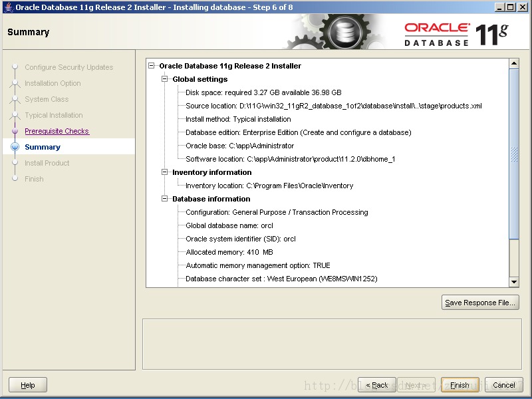Cancel the installation
This screenshot has height=399, width=532.
503,385
